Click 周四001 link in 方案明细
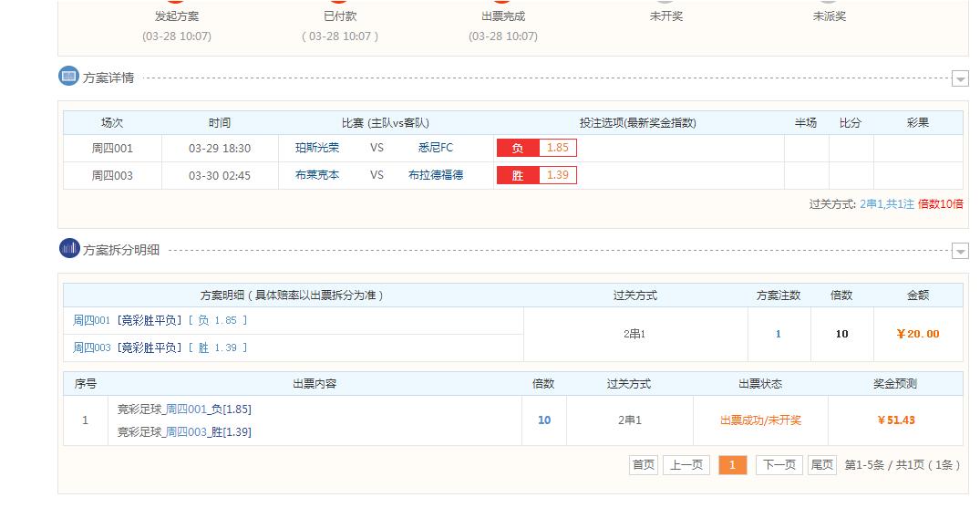The height and width of the screenshot is (508, 980). [x=91, y=320]
